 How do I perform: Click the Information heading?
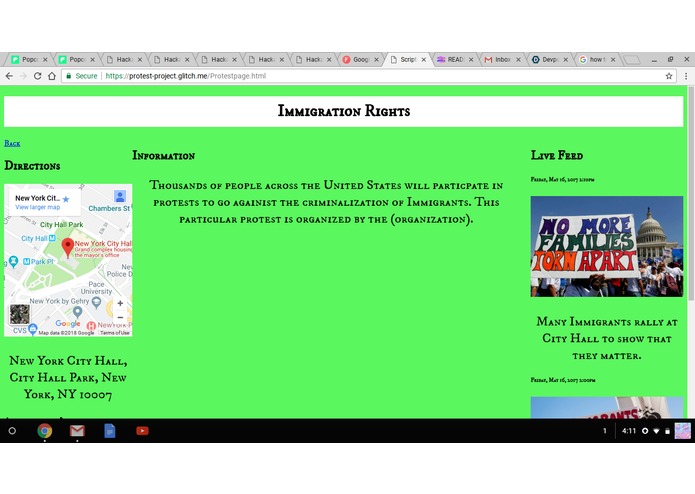click(164, 156)
